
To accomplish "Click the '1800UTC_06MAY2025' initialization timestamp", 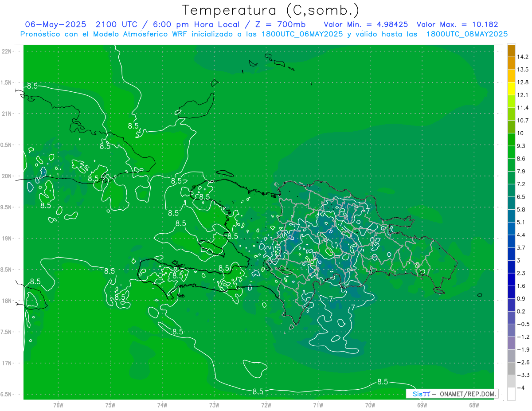I will [303, 34].
